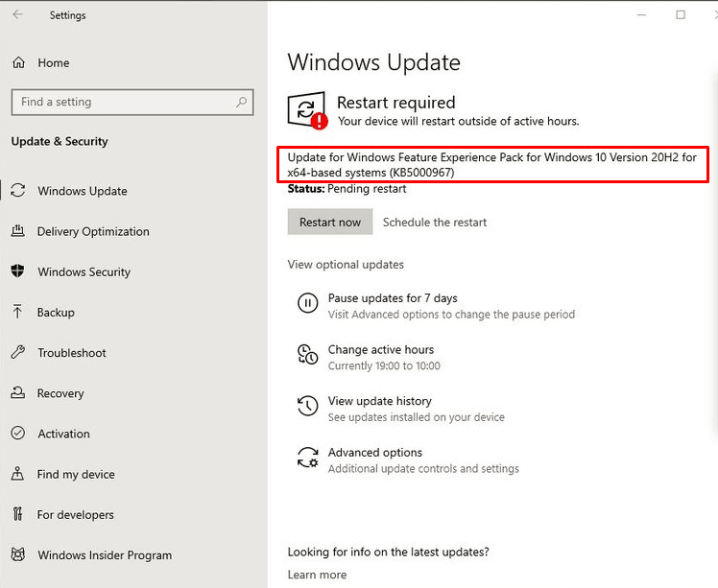Click the Home icon in sidebar
Viewport: 718px width, 588px height.
18,63
